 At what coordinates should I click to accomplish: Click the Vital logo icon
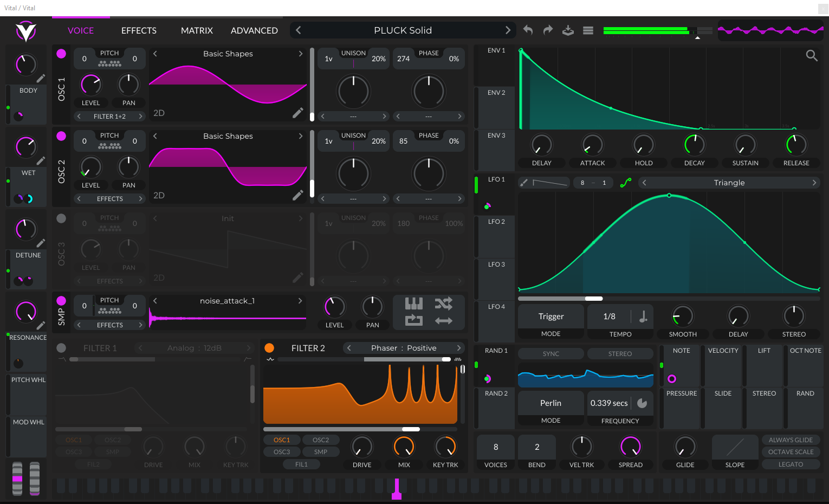25,31
